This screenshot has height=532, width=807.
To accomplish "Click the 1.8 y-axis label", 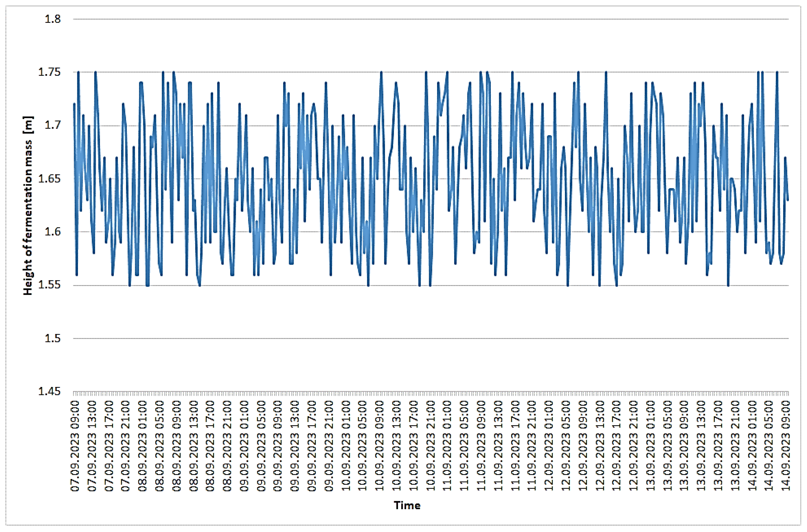I will point(52,19).
